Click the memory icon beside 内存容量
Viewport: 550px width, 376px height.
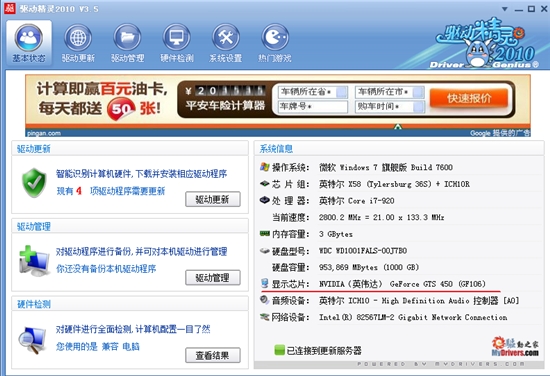coord(264,233)
